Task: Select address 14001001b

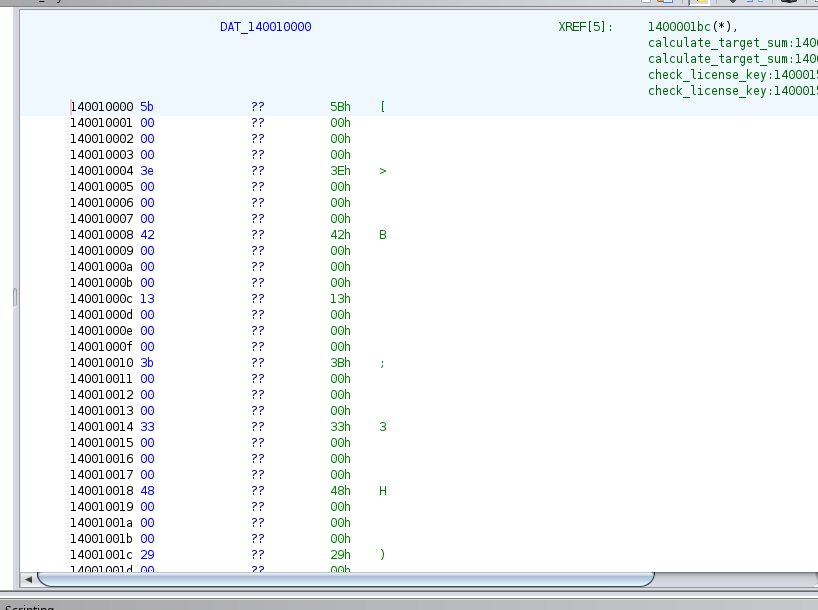Action: [102, 539]
